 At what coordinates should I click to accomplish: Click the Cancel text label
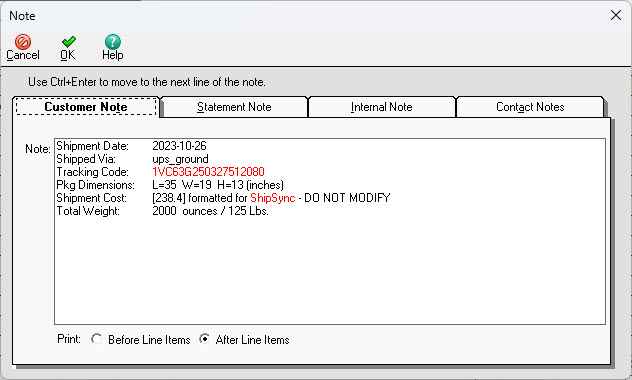click(x=23, y=55)
